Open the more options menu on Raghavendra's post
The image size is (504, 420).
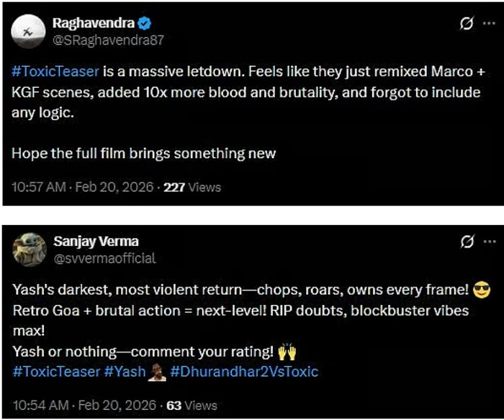coord(490,24)
